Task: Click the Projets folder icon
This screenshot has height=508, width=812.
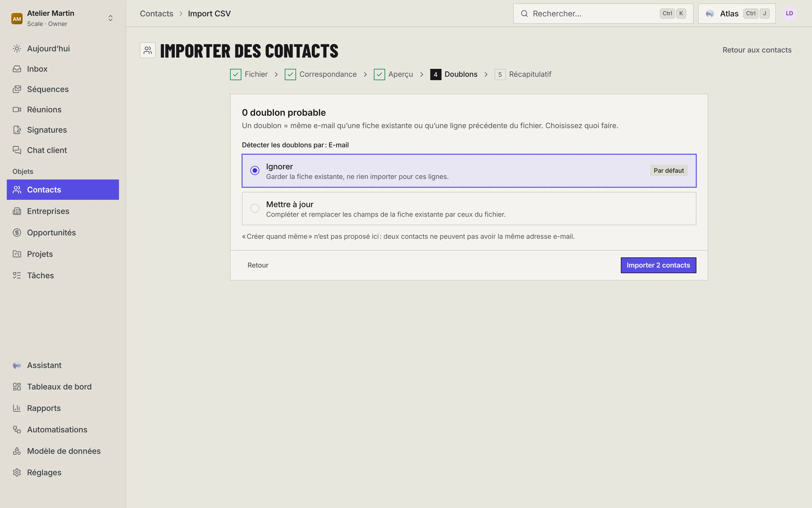Action: [17, 254]
